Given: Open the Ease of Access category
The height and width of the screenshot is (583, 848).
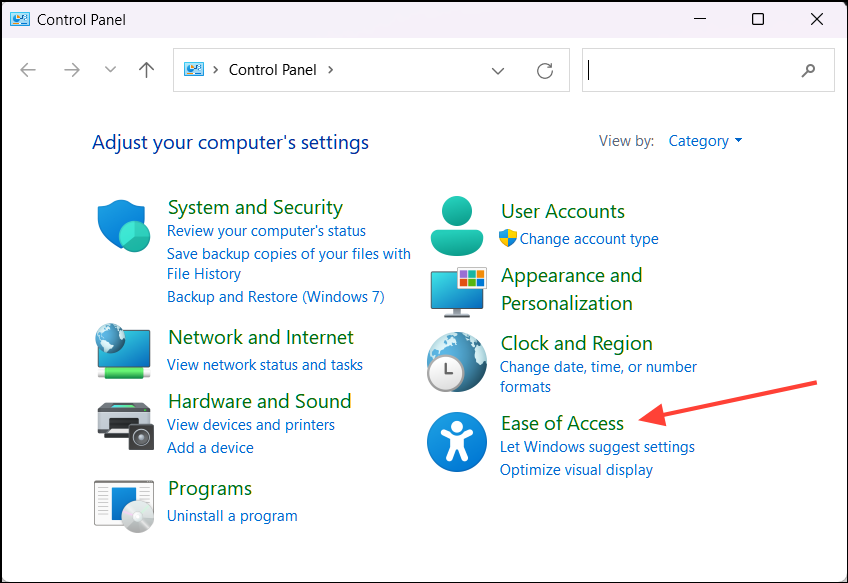Looking at the screenshot, I should 562,423.
